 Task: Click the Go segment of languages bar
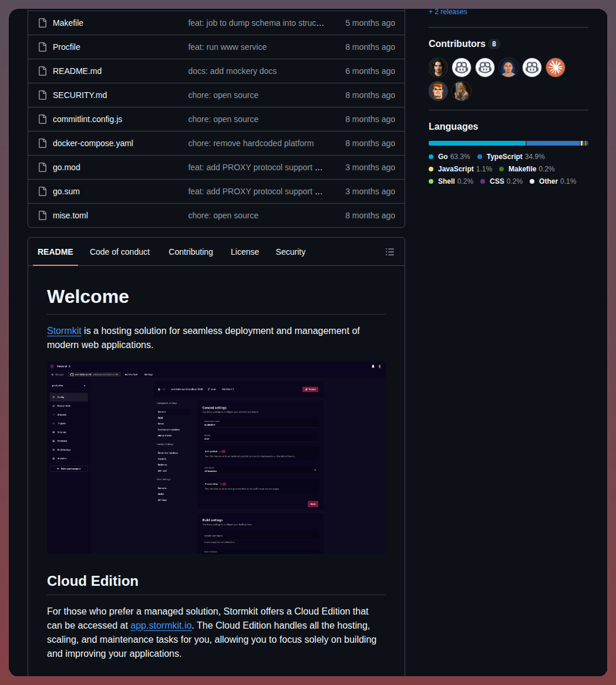pos(477,143)
